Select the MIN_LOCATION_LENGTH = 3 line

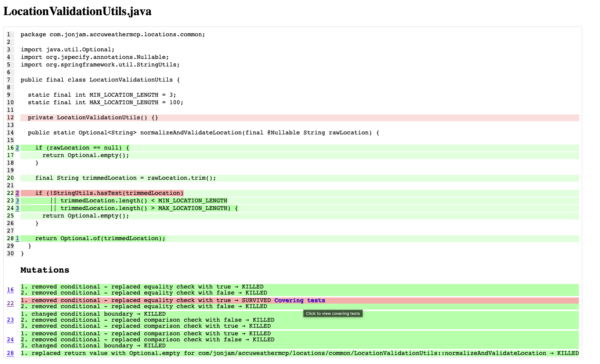102,95
